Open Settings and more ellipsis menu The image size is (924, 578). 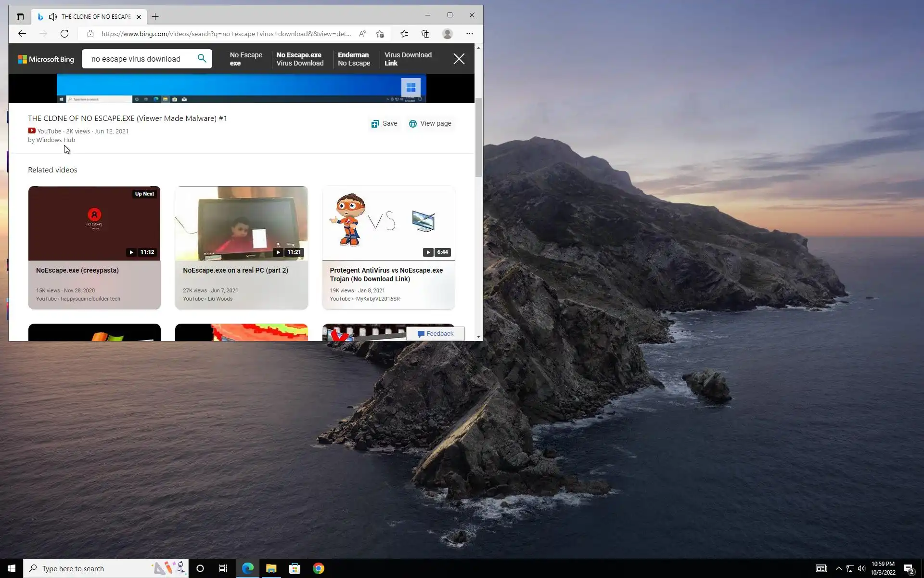[470, 34]
